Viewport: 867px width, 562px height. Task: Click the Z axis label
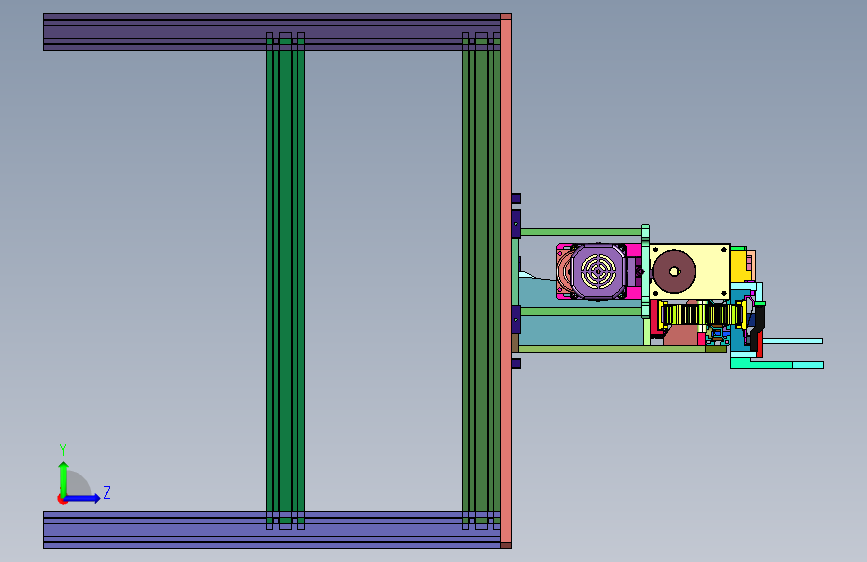107,492
